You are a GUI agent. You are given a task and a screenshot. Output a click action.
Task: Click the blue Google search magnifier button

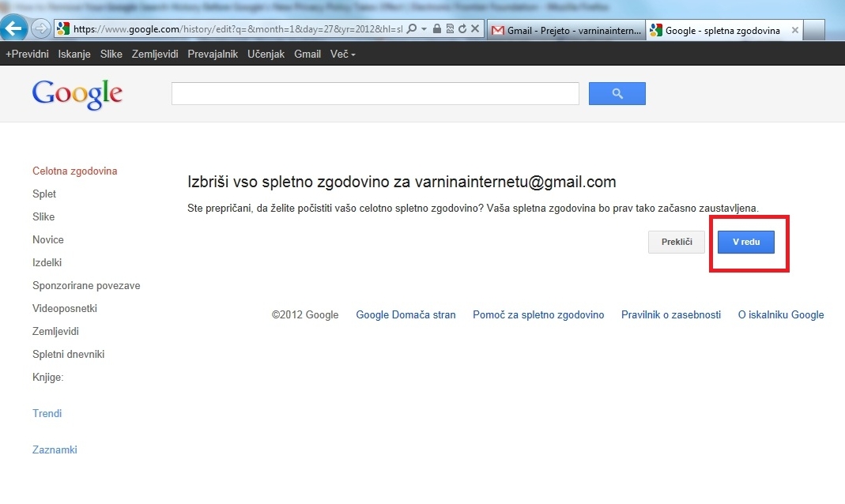pos(617,93)
